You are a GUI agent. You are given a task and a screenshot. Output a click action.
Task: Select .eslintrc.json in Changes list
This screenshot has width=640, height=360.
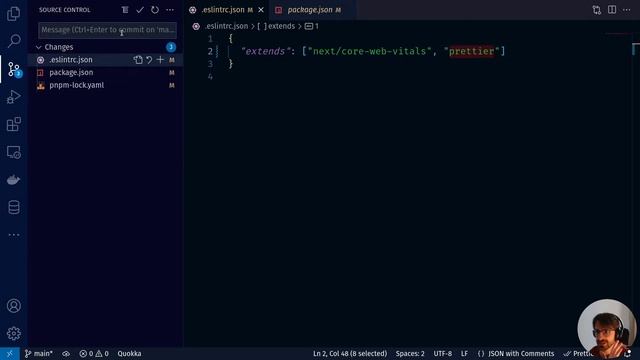[71, 60]
